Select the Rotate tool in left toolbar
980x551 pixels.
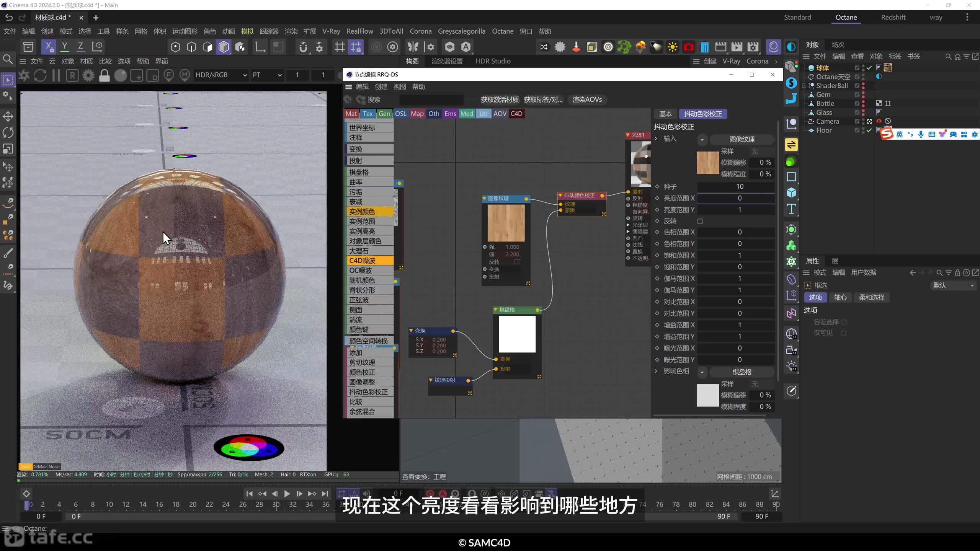pyautogui.click(x=8, y=132)
